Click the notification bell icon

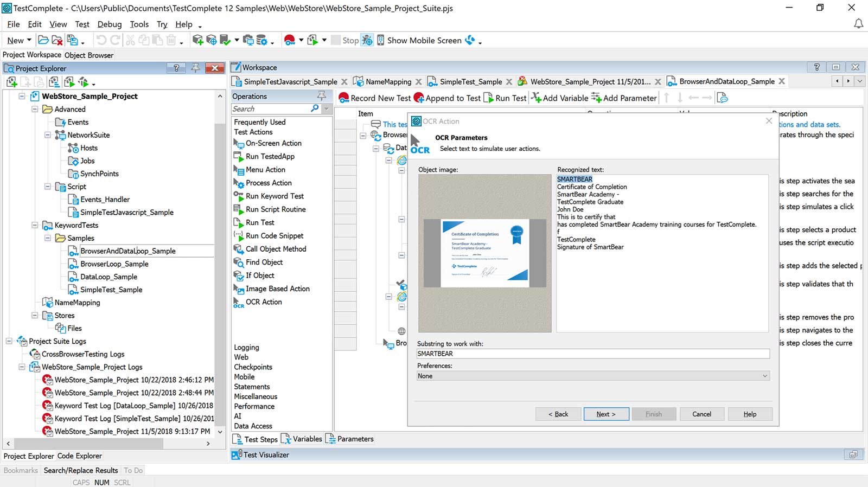pyautogui.click(x=858, y=24)
